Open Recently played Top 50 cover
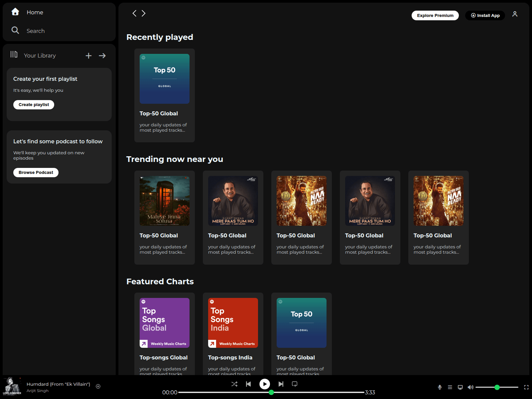This screenshot has height=399, width=532. point(165,79)
